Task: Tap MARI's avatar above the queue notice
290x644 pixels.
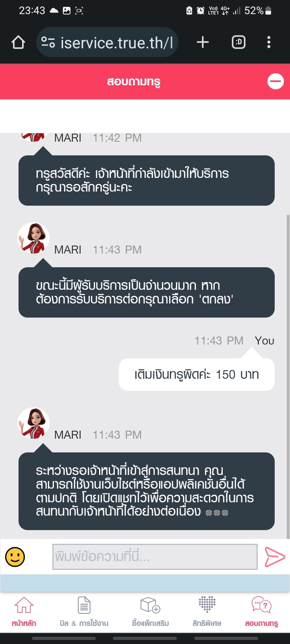Action: (x=33, y=238)
